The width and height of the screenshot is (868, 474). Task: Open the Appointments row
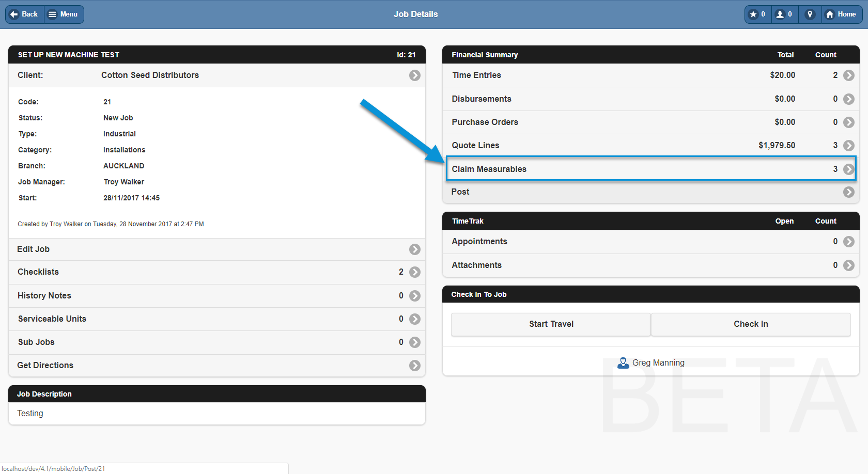click(x=651, y=242)
